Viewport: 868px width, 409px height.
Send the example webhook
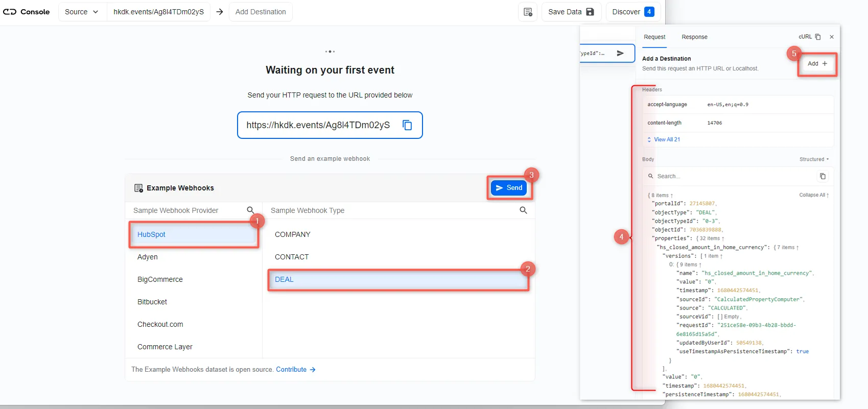[509, 188]
